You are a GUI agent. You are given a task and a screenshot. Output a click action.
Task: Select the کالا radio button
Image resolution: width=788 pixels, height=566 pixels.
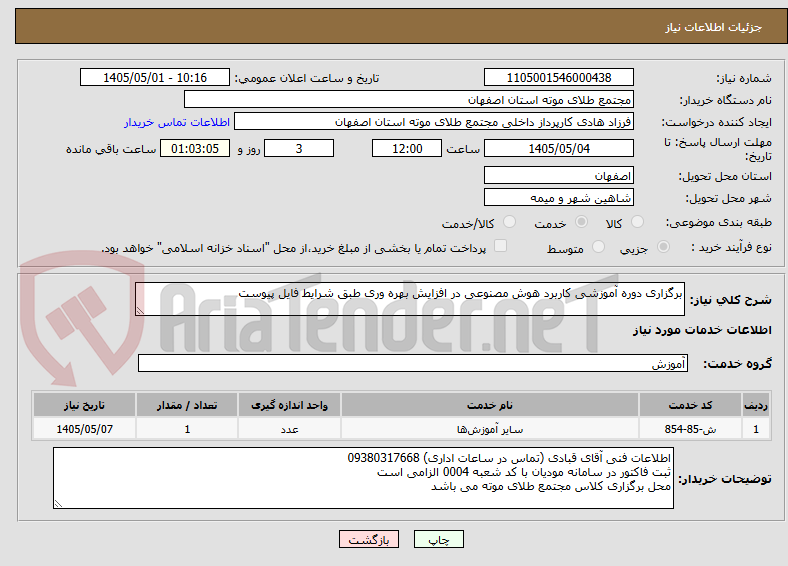(x=637, y=222)
